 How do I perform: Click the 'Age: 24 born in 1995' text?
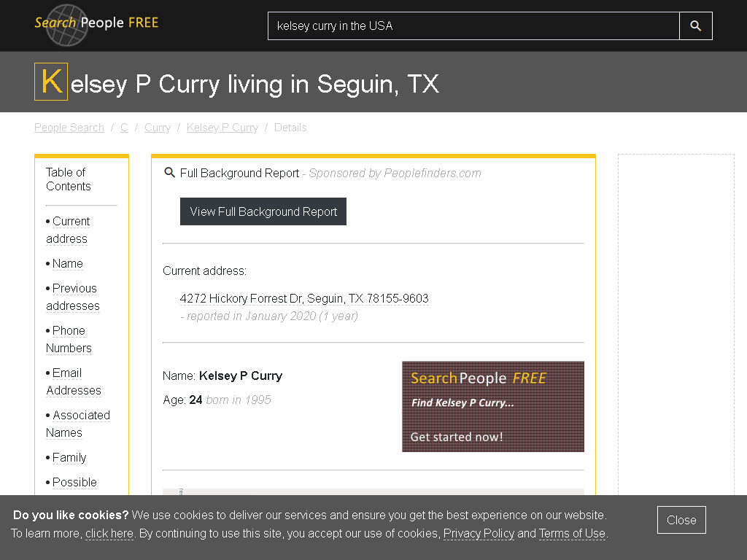(217, 400)
